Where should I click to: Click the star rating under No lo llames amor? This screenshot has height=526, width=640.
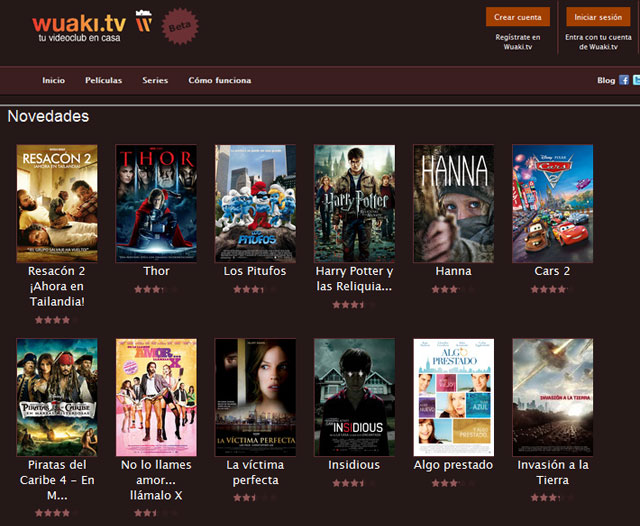coord(156,513)
